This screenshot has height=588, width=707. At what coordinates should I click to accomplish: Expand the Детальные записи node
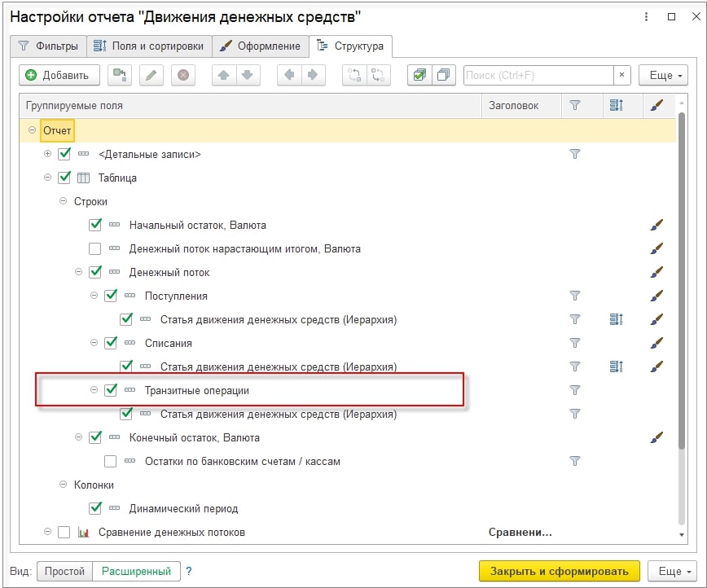click(x=47, y=154)
